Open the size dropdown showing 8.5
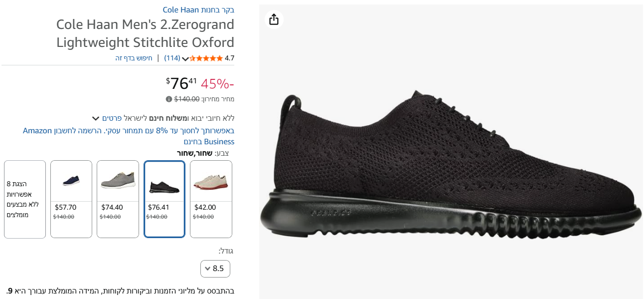This screenshot has width=644, height=299. tap(215, 269)
